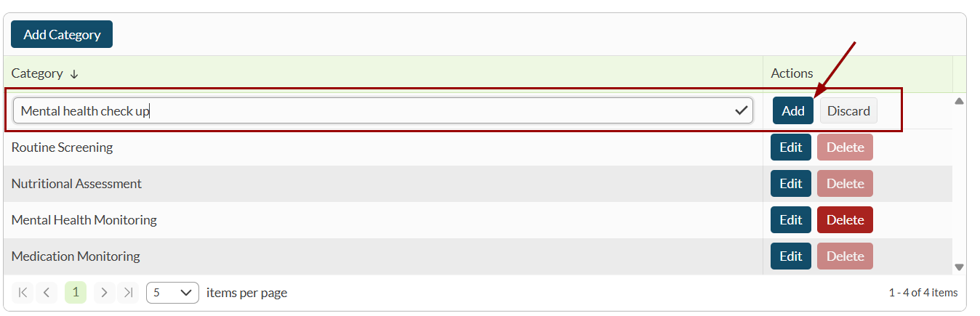Click the Mental health check up input
This screenshot has width=980, height=316.
[x=371, y=111]
